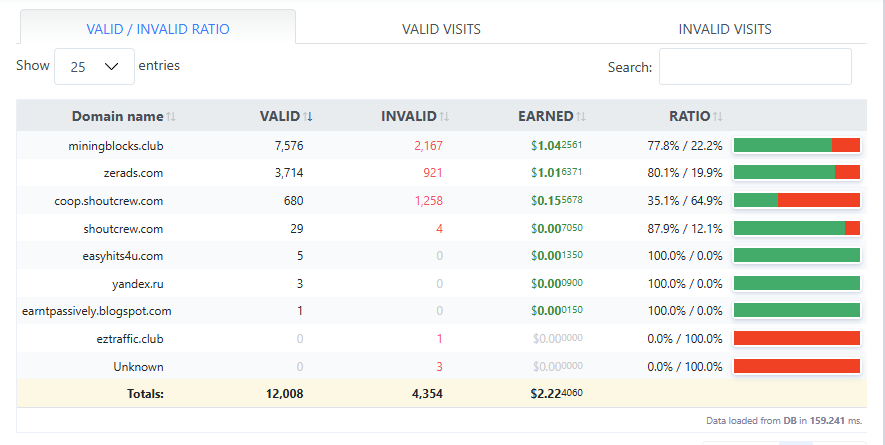
Task: Click the earned value $1.016371
Action: coord(557,173)
